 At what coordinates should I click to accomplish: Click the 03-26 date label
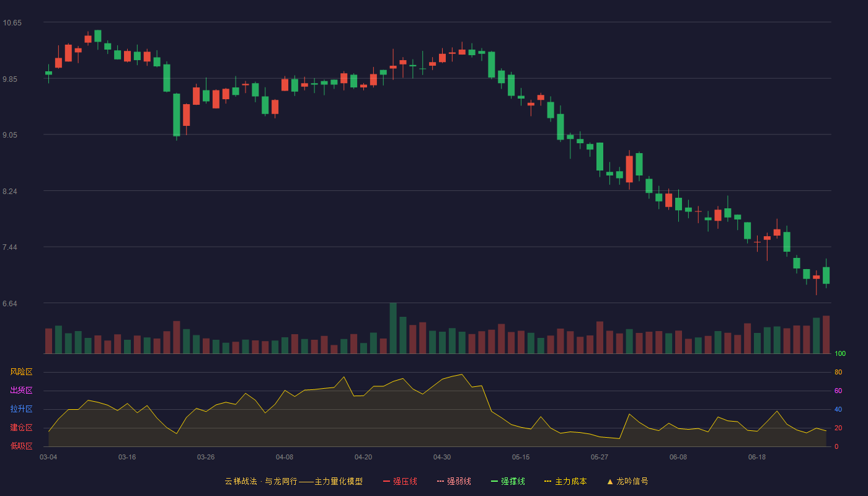point(206,457)
